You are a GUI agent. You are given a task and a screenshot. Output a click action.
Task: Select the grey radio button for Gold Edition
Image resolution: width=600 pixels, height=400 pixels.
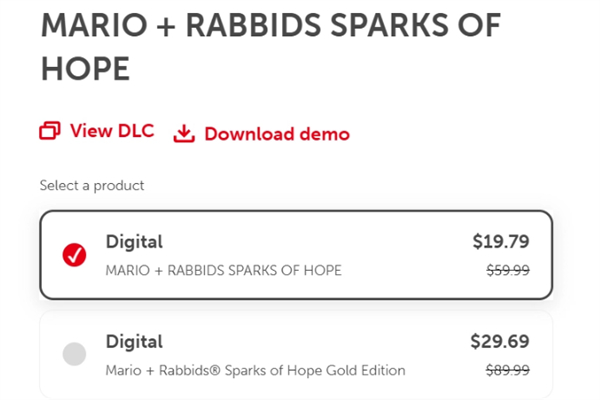[74, 354]
